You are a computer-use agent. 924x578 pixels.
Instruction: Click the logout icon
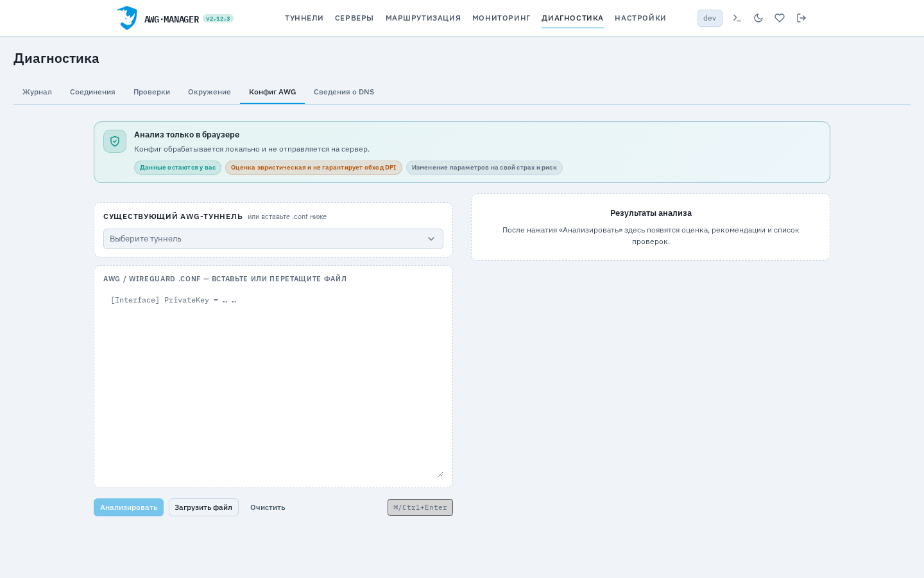(x=801, y=18)
